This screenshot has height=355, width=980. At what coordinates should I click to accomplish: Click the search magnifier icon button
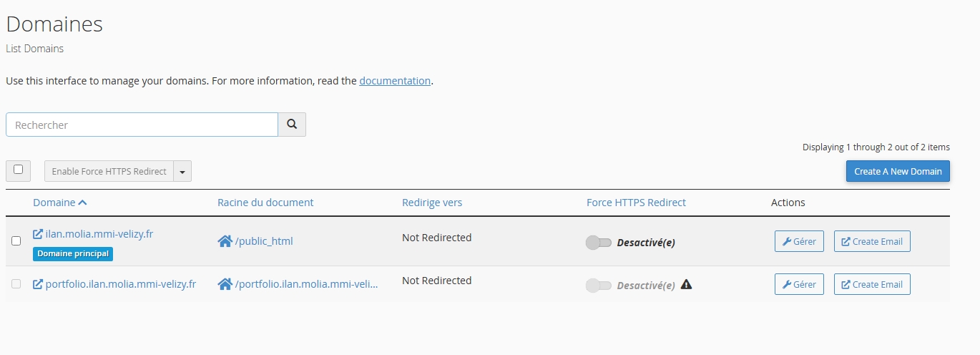[x=292, y=125]
